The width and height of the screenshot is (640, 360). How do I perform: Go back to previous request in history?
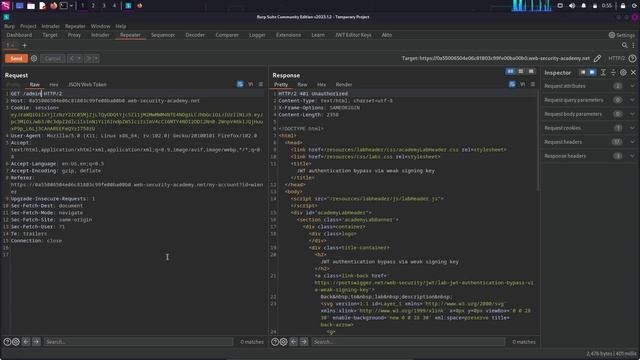tap(71, 58)
